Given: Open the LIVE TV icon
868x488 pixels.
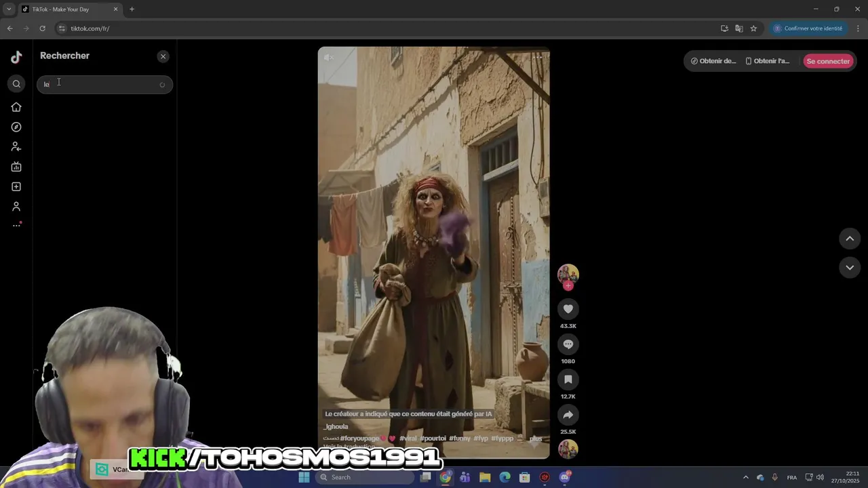Looking at the screenshot, I should point(16,167).
